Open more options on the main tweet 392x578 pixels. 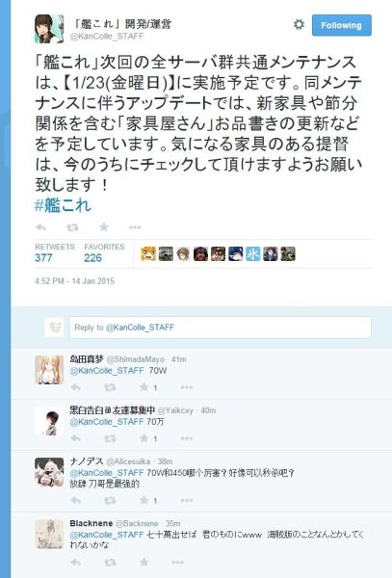pyautogui.click(x=135, y=227)
